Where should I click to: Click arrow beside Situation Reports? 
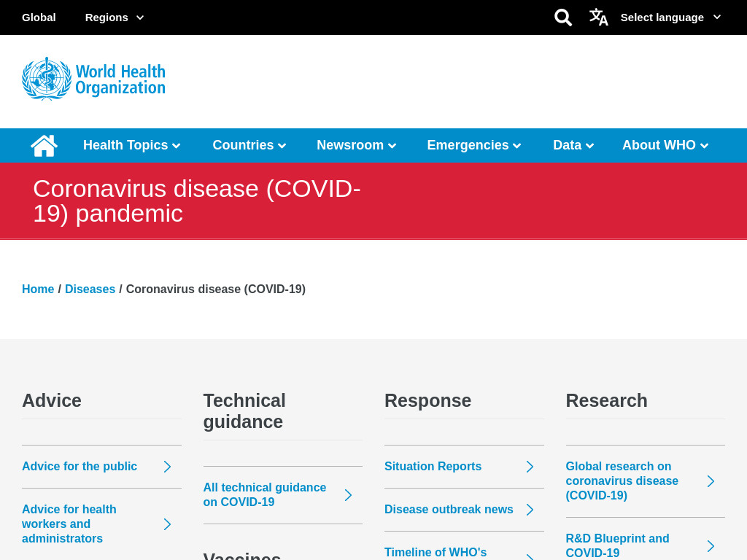[x=530, y=467]
